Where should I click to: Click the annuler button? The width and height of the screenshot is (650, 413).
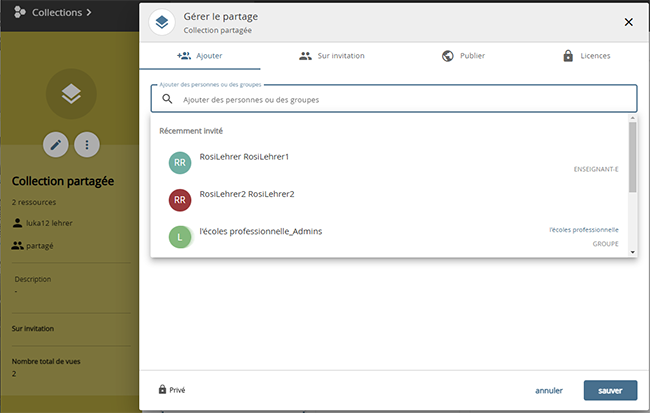549,390
